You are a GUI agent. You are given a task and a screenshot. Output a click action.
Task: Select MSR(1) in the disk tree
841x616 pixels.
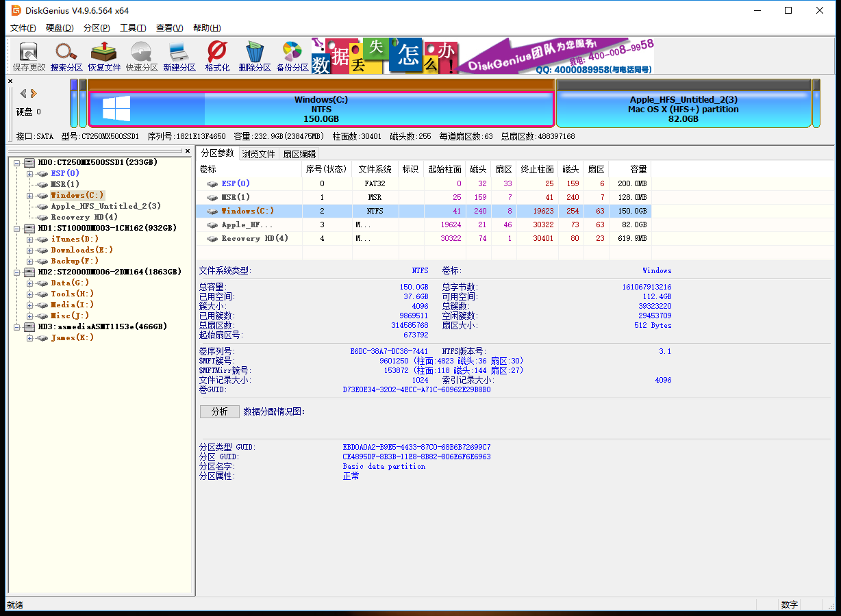click(65, 184)
